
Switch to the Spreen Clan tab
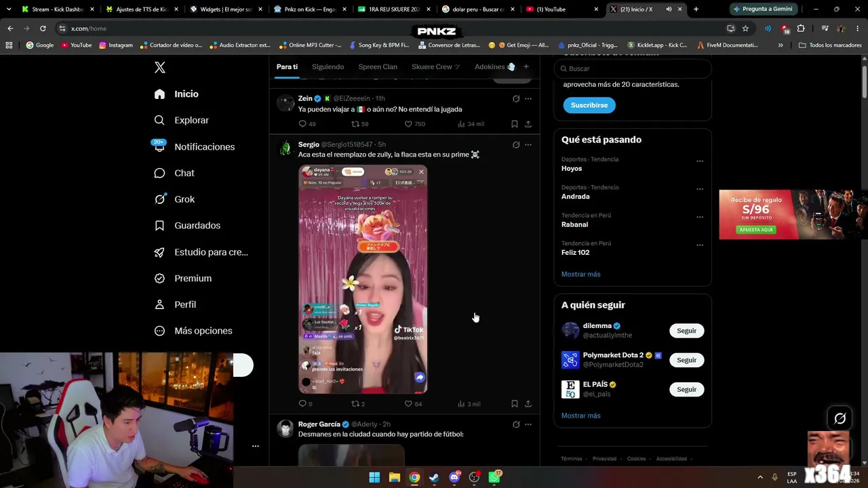point(378,66)
